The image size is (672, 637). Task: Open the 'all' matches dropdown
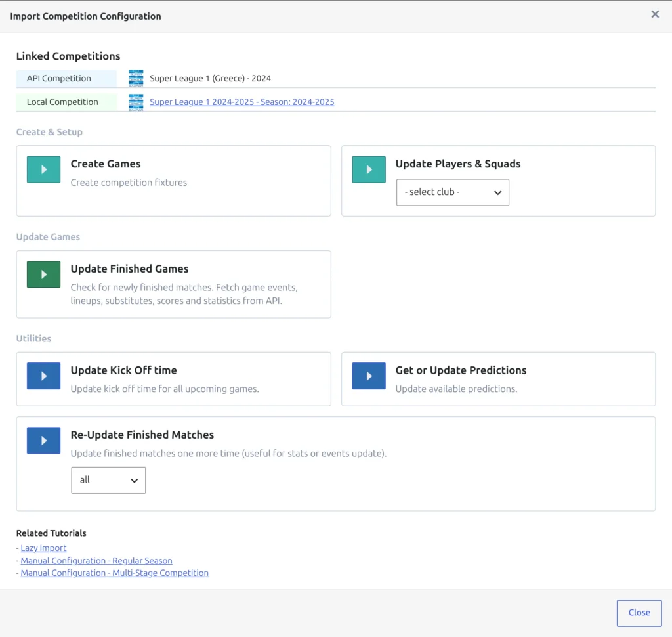(108, 481)
